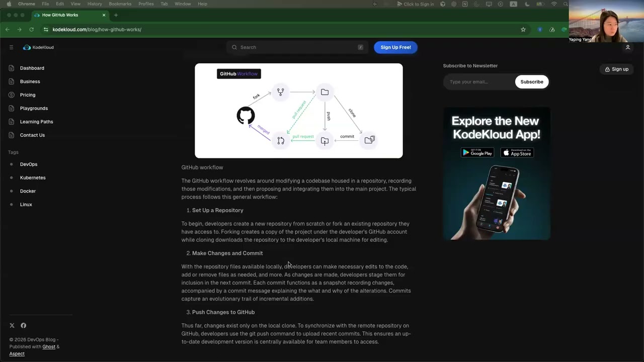Open the Facebook social link
644x362 pixels.
tap(23, 326)
